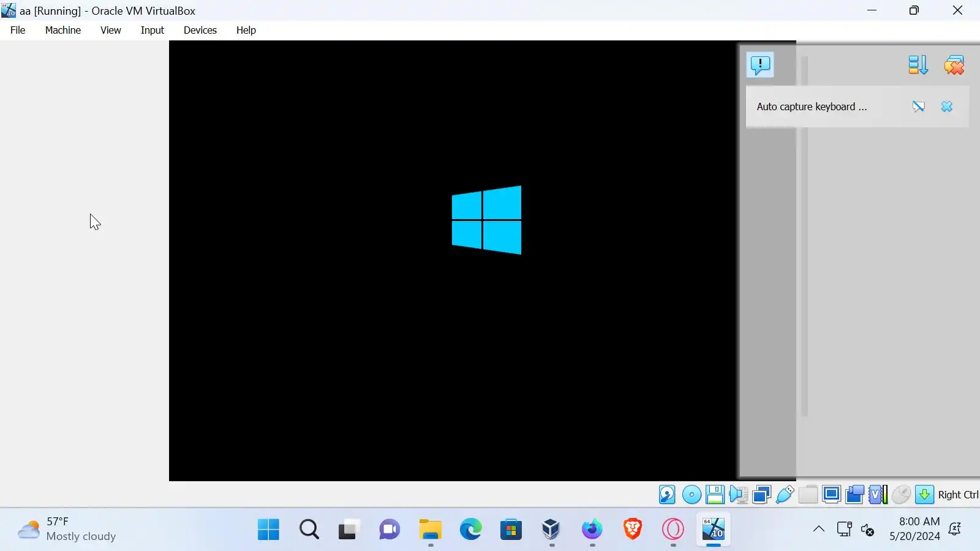980x551 pixels.
Task: Open the Input menu
Action: tap(153, 30)
